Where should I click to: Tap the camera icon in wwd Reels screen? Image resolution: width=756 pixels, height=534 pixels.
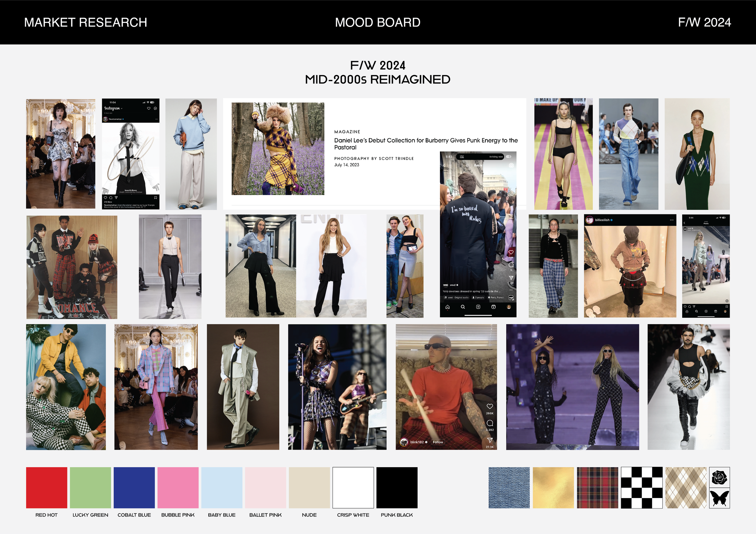511,165
